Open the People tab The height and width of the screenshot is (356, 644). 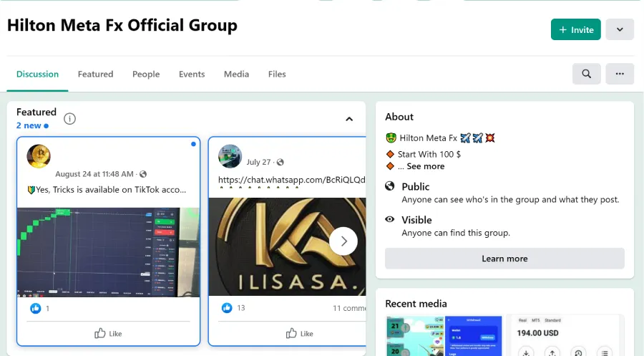pyautogui.click(x=146, y=74)
